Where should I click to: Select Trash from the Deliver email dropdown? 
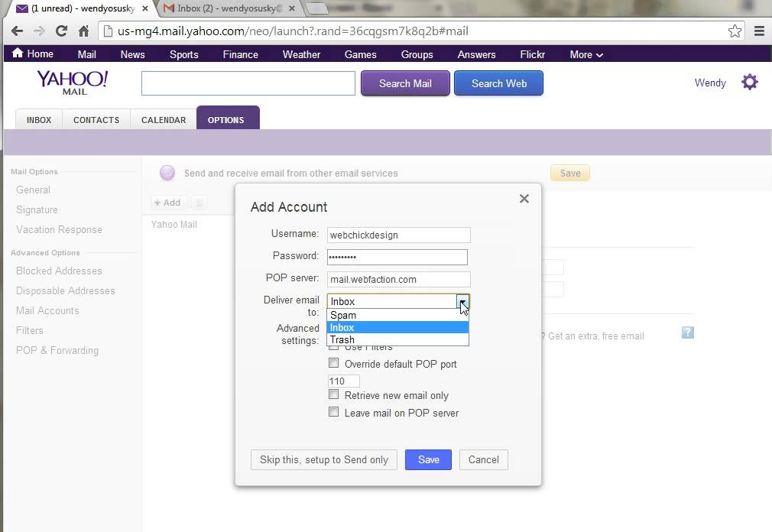[342, 339]
